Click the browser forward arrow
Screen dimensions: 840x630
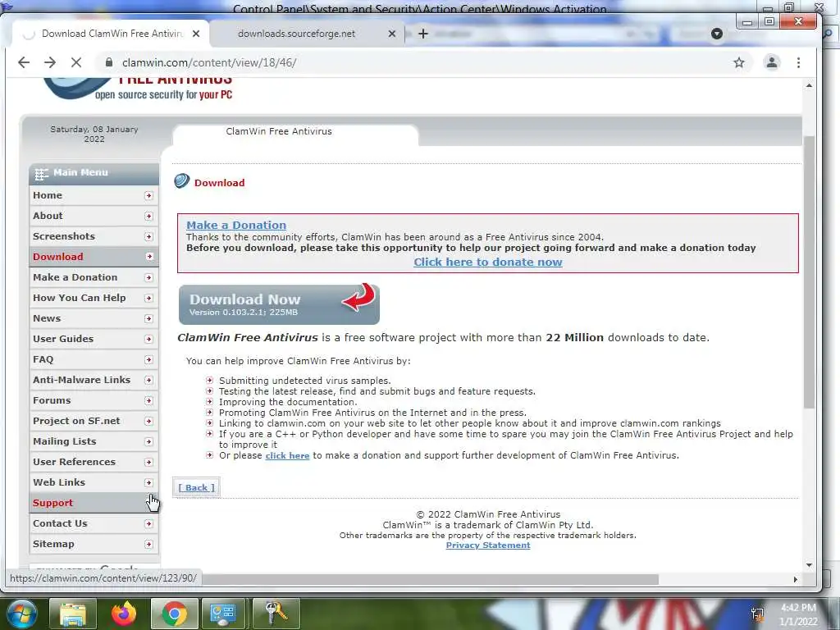click(x=50, y=62)
